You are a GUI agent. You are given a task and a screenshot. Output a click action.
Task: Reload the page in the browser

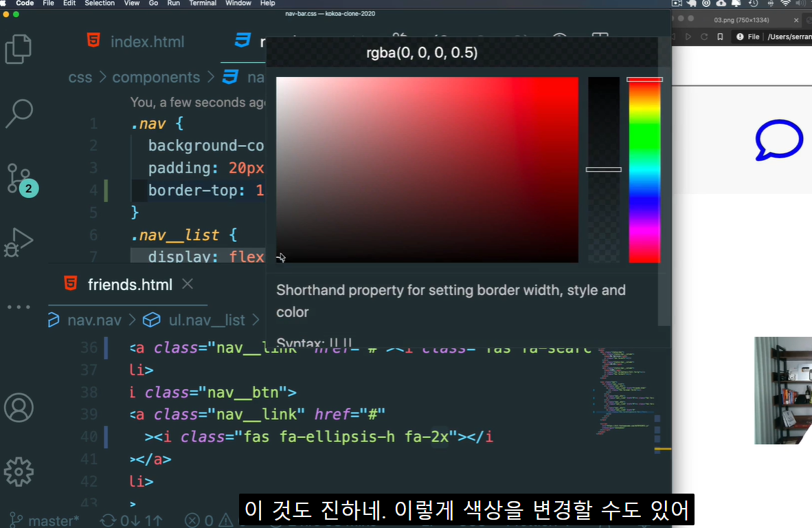click(x=704, y=37)
